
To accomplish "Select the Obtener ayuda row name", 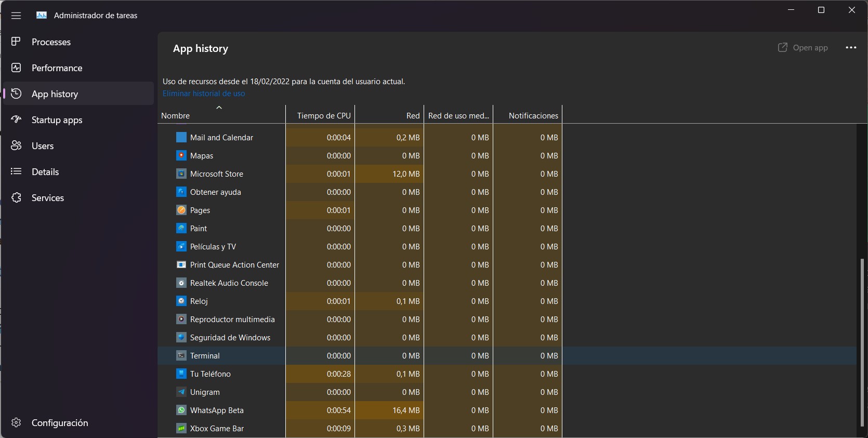I will pos(216,192).
